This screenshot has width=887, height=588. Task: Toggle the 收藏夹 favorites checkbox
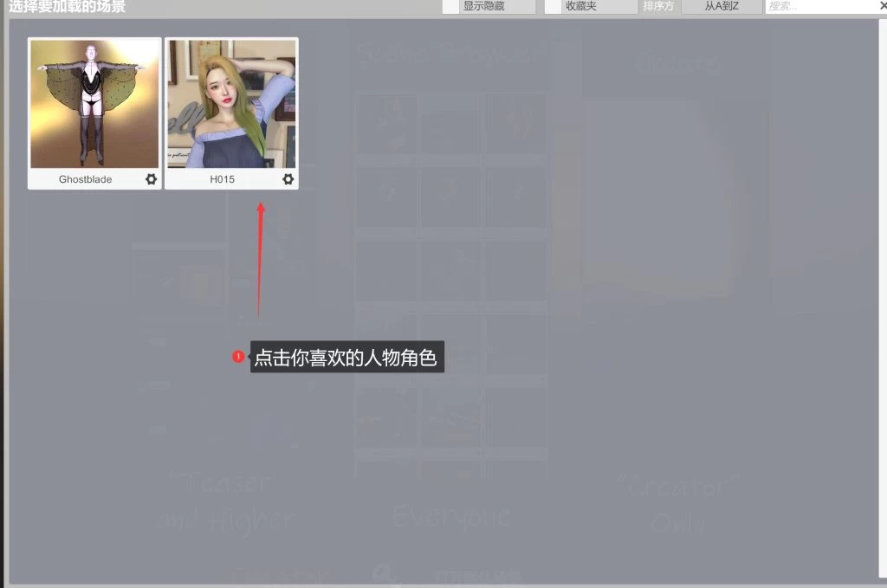click(553, 6)
